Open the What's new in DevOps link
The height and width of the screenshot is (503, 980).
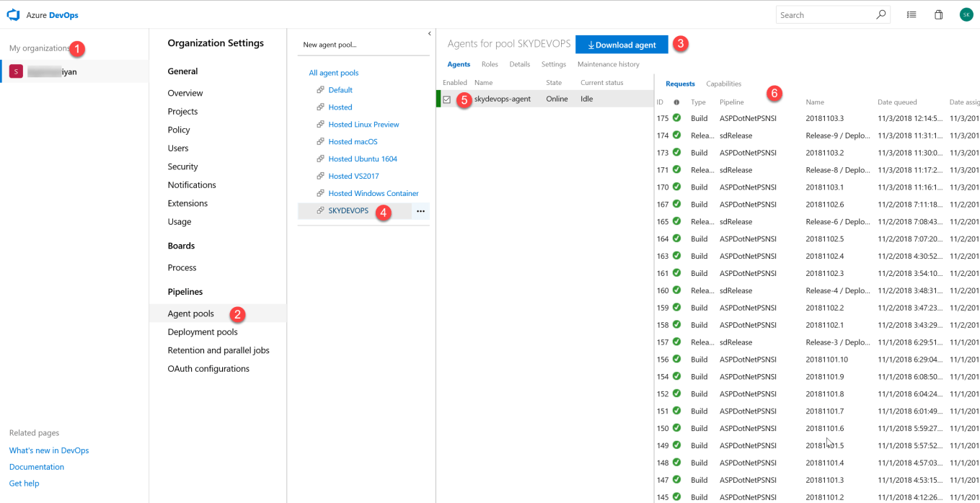49,450
